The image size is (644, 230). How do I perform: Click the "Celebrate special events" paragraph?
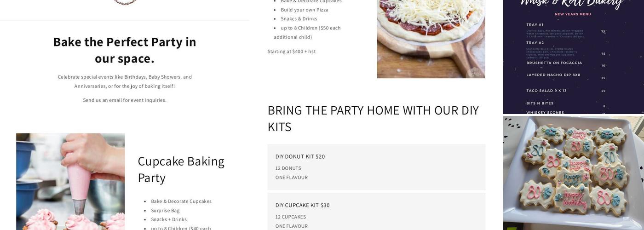tap(125, 81)
